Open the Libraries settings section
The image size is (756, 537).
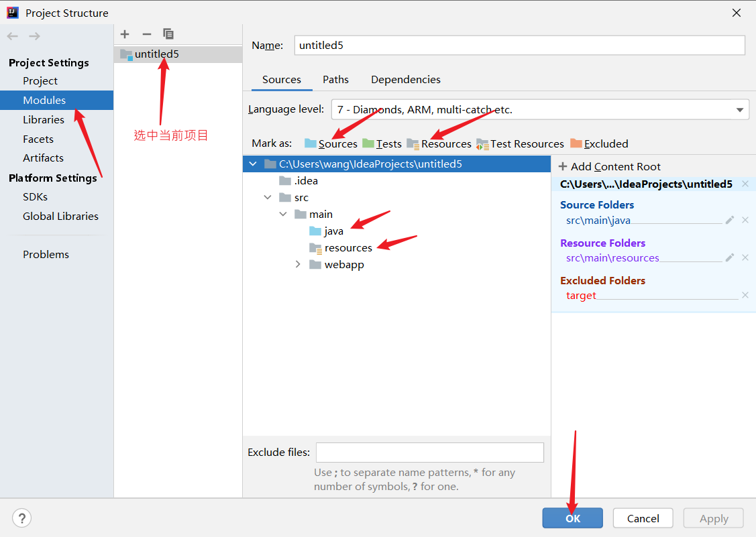[44, 119]
